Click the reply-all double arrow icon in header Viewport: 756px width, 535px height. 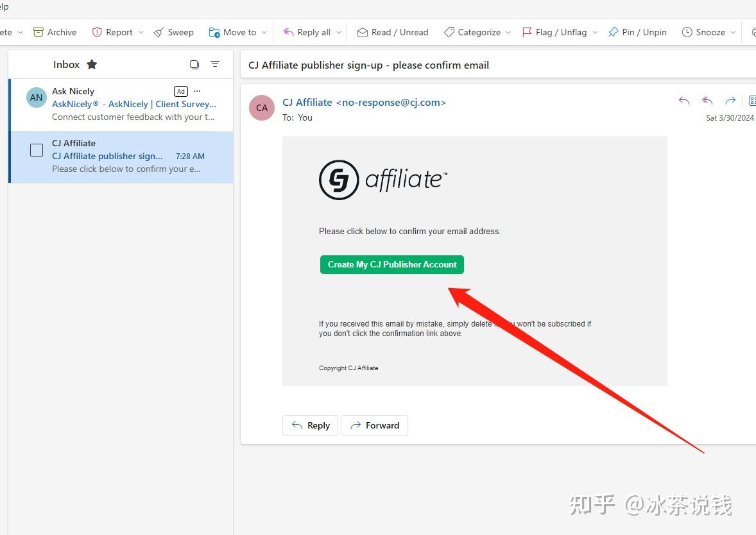707,101
